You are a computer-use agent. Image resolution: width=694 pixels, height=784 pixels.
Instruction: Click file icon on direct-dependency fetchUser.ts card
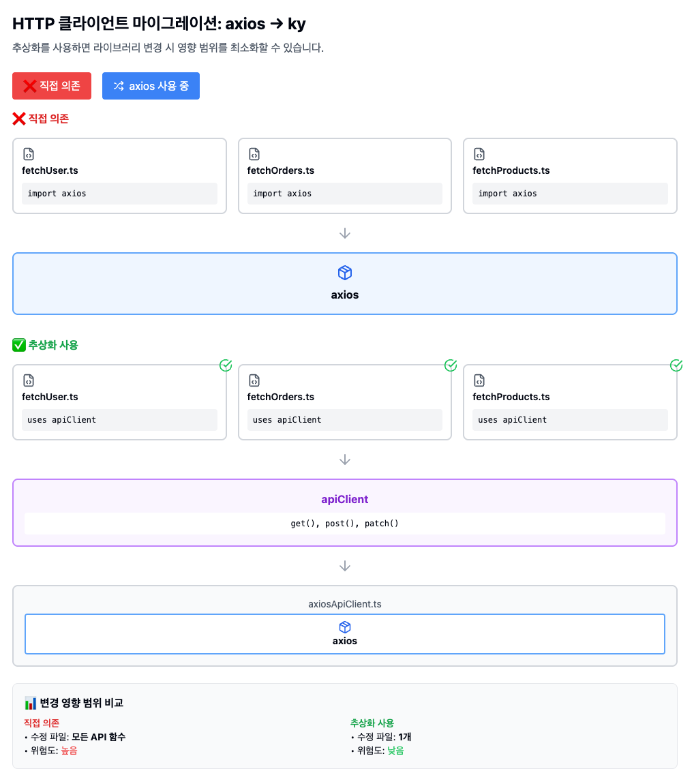[29, 154]
